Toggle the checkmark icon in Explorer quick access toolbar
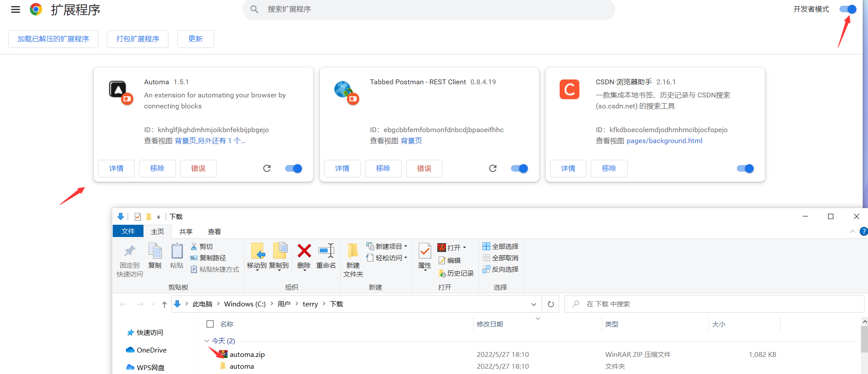 [x=138, y=216]
